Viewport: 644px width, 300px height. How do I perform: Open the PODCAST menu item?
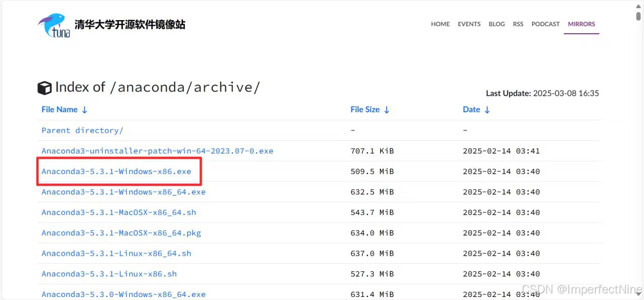[545, 24]
